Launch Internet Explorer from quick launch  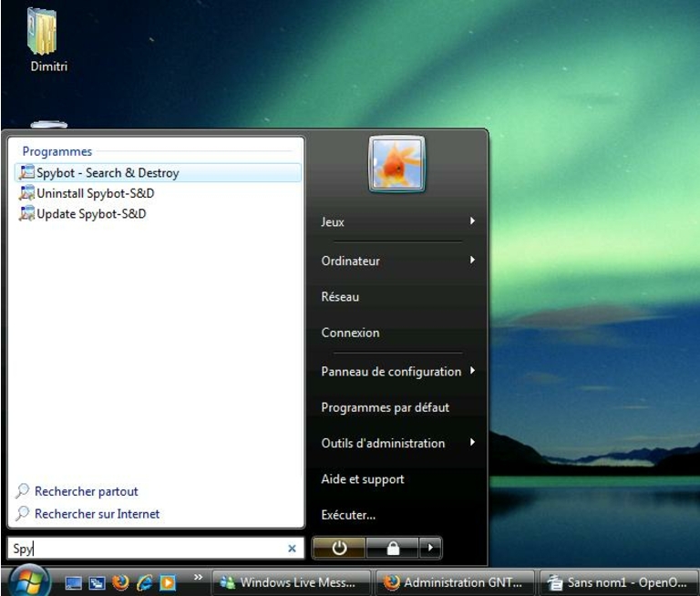pyautogui.click(x=144, y=582)
